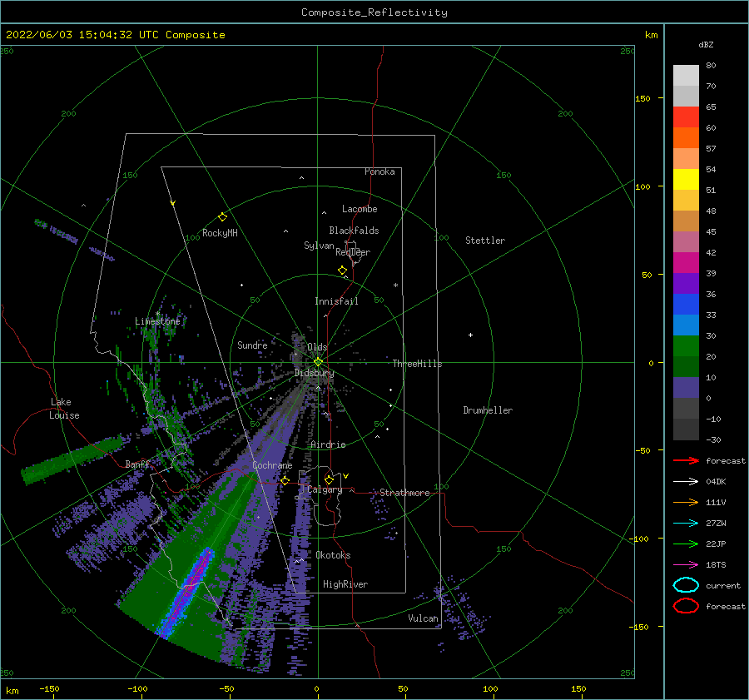Click the cyan current ellipse icon
749x700 pixels.
point(686,585)
